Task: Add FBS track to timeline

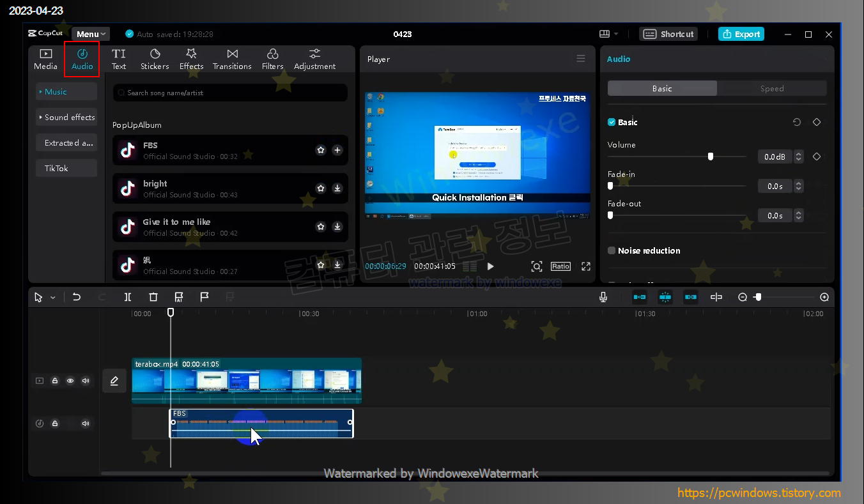Action: pyautogui.click(x=337, y=150)
